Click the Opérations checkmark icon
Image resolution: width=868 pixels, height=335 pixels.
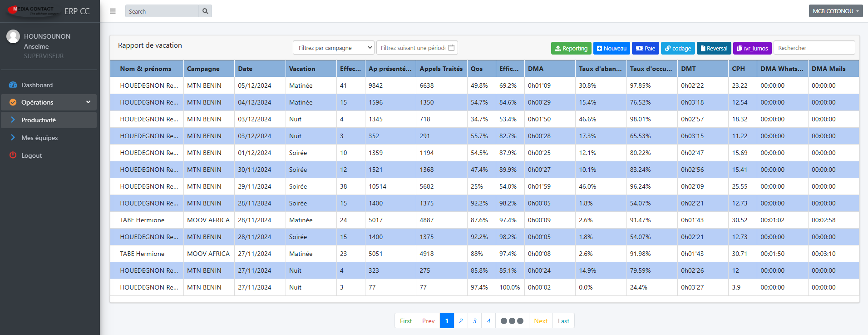coord(13,102)
